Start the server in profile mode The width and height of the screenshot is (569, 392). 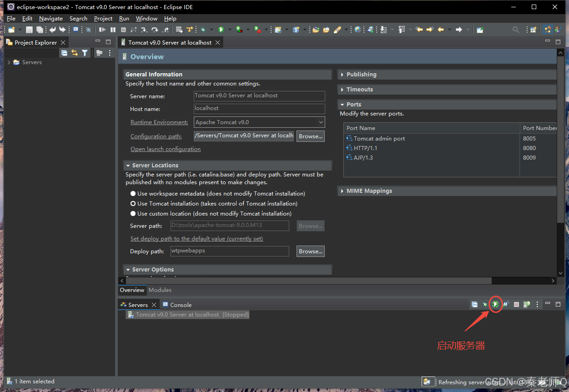506,304
